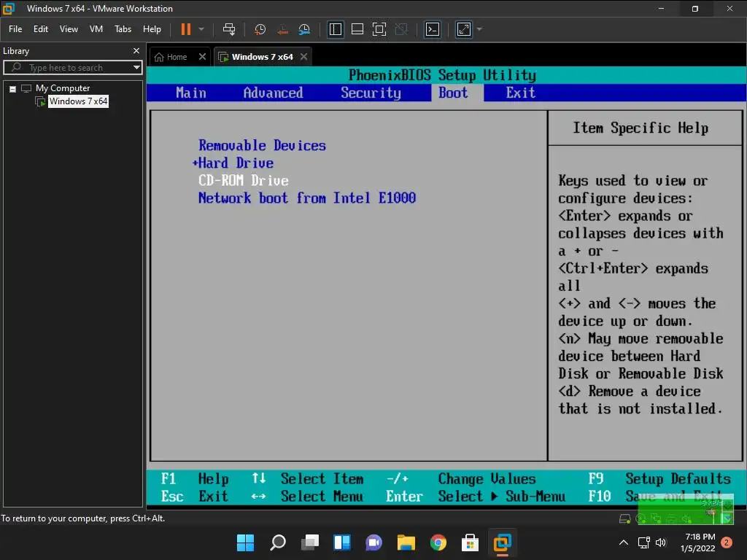Collapse the My Computer tree node

click(x=13, y=89)
